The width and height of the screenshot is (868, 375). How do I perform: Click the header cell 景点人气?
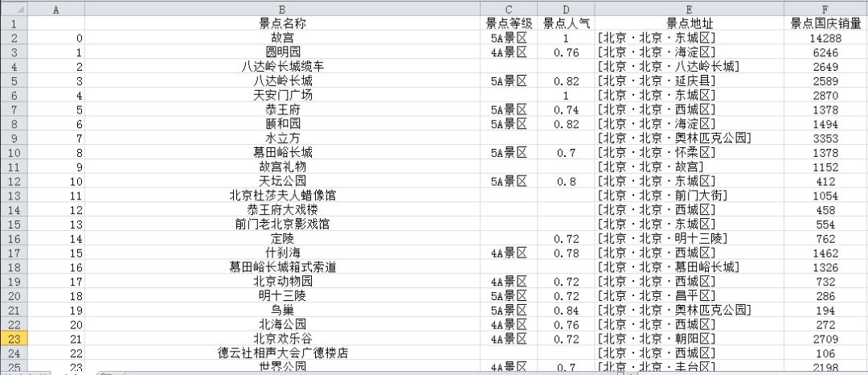point(566,23)
